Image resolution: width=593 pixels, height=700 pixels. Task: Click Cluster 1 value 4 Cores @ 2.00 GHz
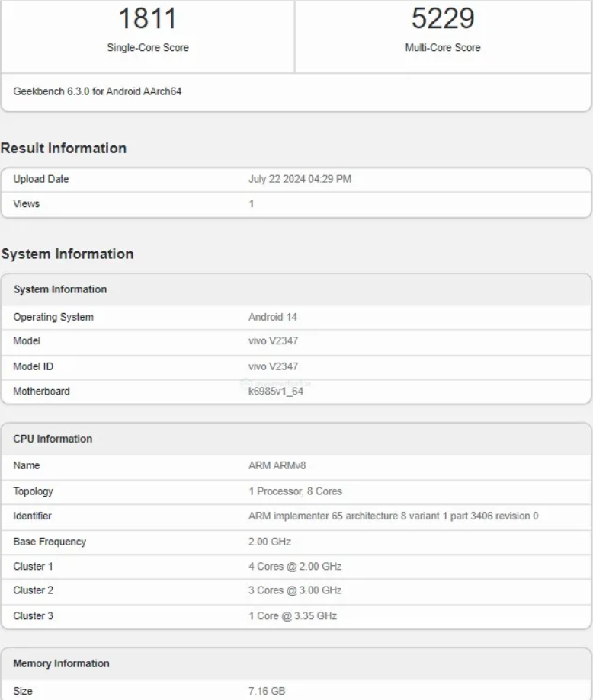tap(295, 567)
